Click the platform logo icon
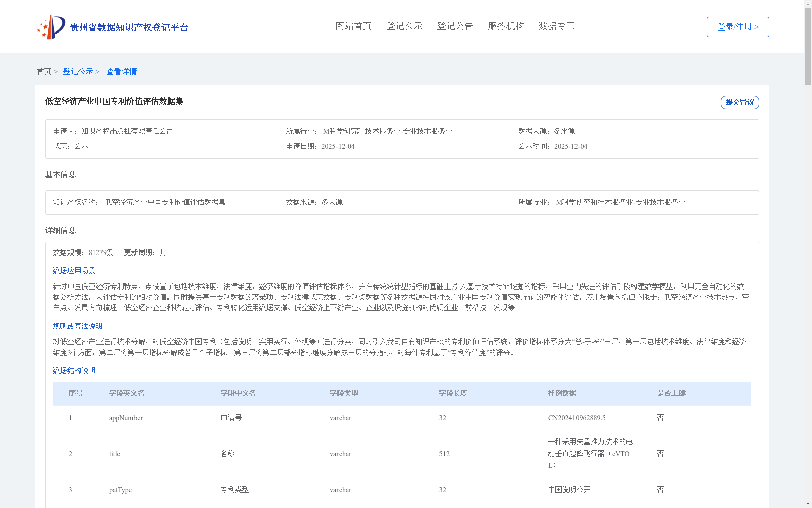 51,27
